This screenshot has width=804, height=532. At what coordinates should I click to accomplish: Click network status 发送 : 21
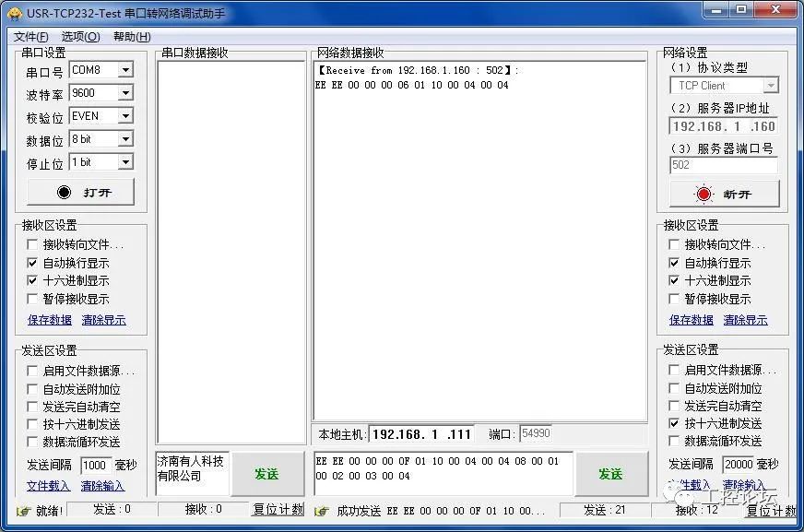[604, 510]
